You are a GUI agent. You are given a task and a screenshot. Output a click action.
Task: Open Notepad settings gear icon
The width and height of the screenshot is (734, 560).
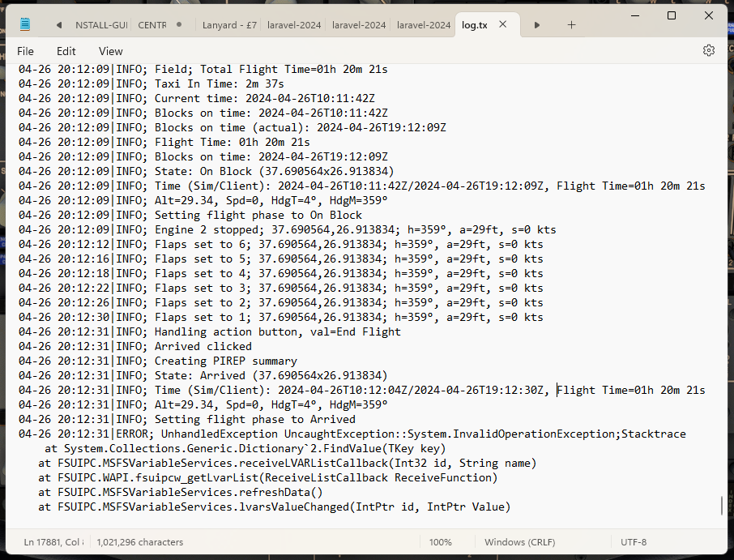point(709,50)
